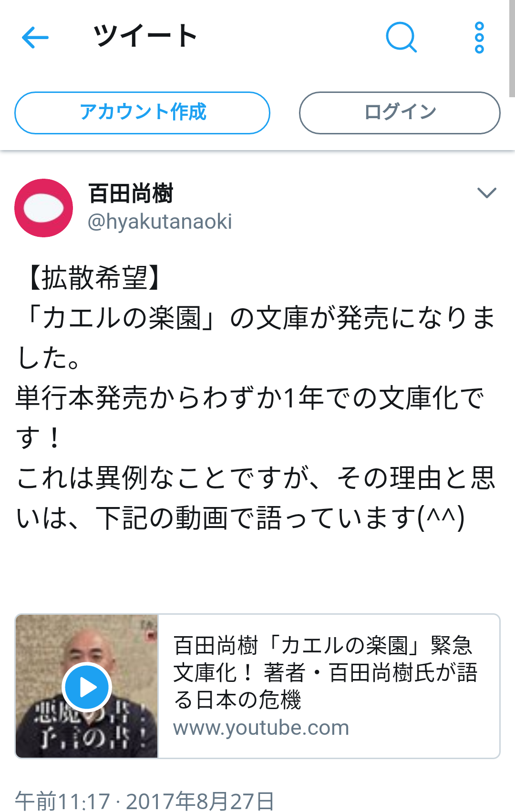Click the アカウント作成 button
Image resolution: width=515 pixels, height=812 pixels.
142,113
